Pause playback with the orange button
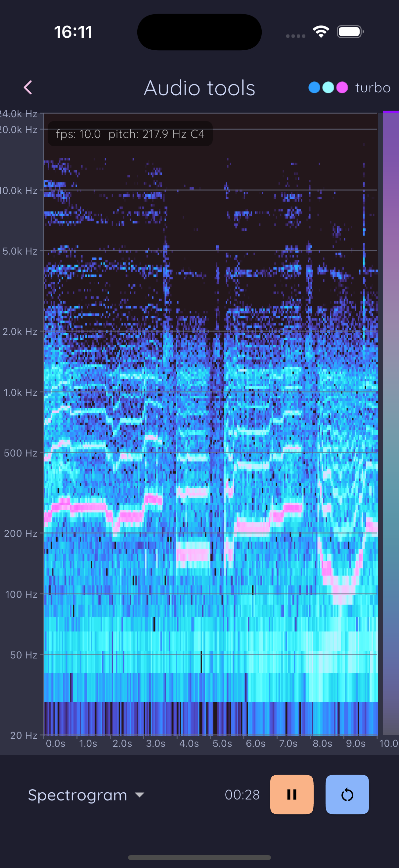Screen dimensions: 399x868 (291, 794)
